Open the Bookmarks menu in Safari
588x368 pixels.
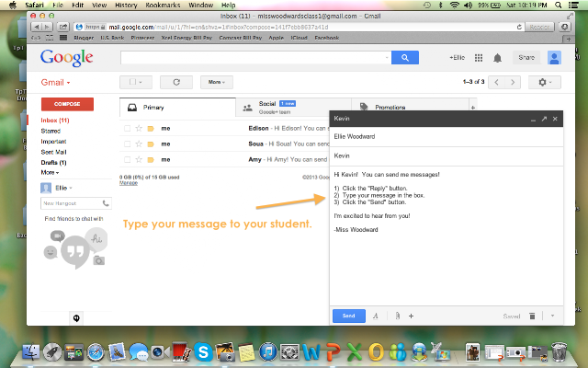click(x=163, y=6)
